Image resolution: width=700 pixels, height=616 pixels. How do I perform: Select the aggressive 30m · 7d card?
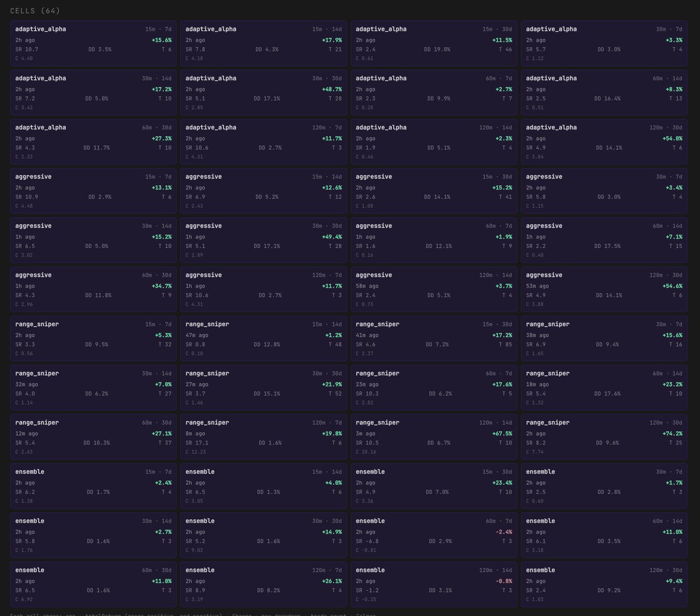click(604, 191)
